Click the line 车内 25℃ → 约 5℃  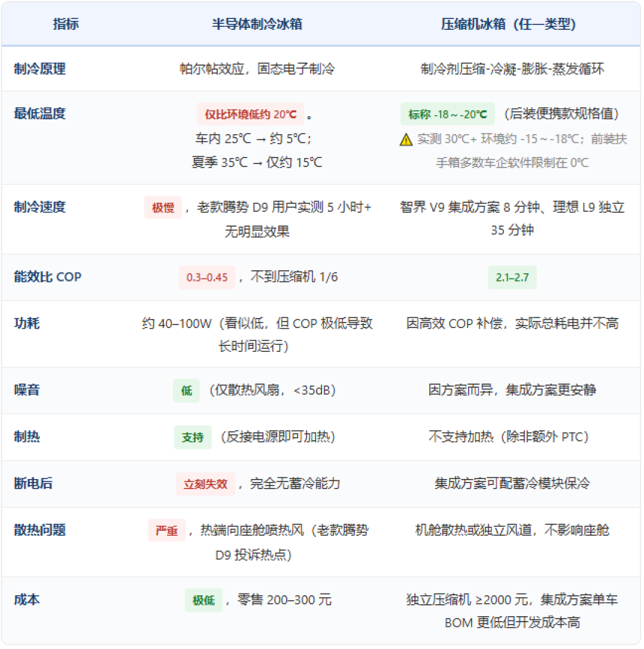coord(253,138)
